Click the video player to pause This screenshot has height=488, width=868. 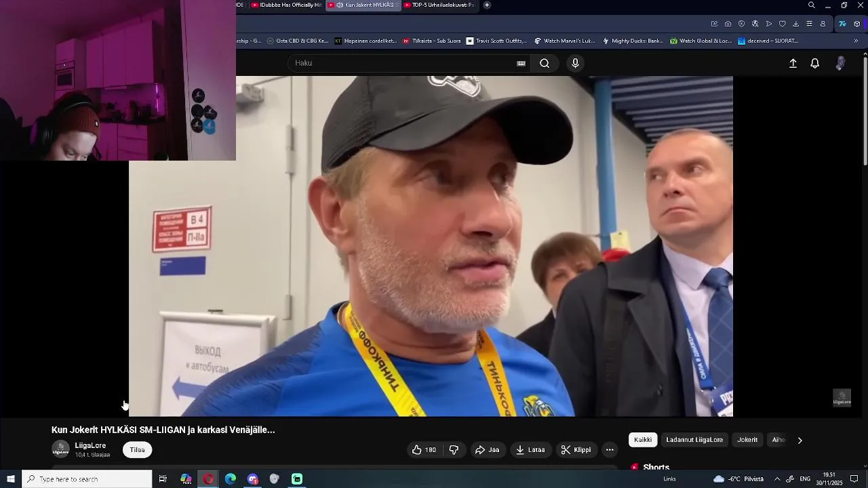coord(431,246)
